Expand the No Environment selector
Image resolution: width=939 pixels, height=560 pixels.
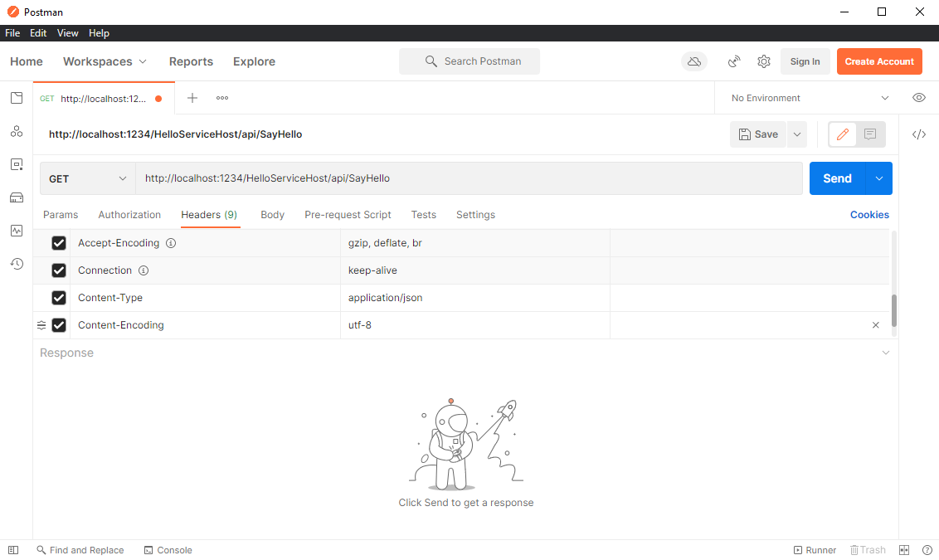click(810, 98)
